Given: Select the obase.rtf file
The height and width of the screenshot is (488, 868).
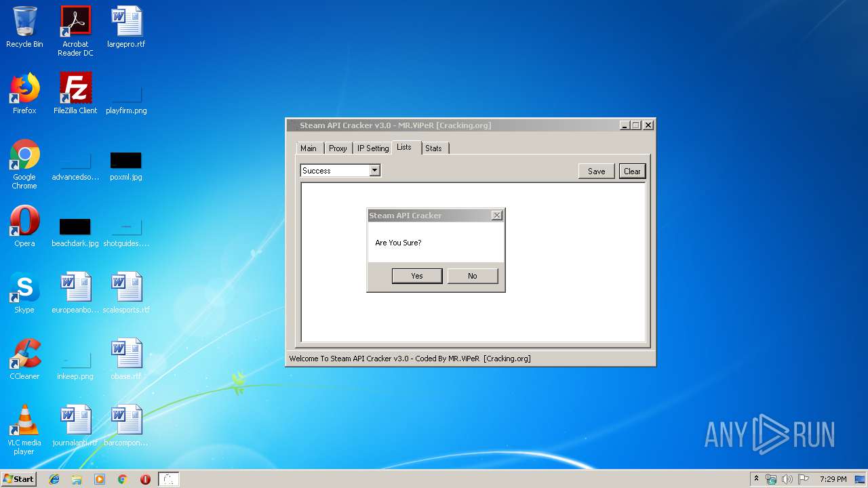Looking at the screenshot, I should click(126, 360).
